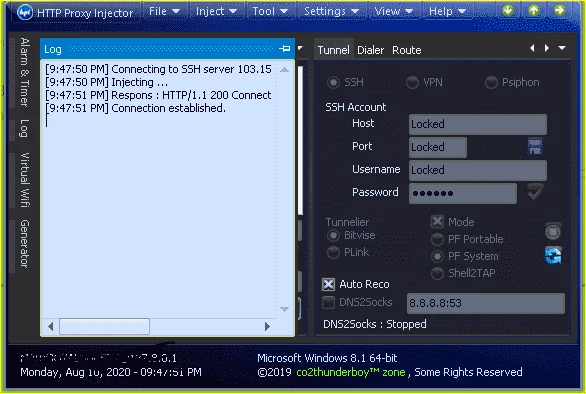Choose PF System mode

coord(437,256)
